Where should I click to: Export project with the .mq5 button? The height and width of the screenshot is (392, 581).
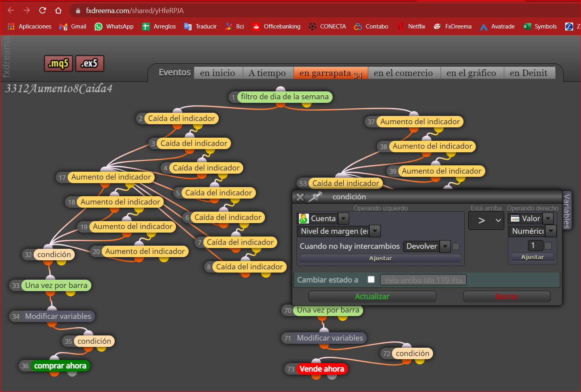coord(59,63)
